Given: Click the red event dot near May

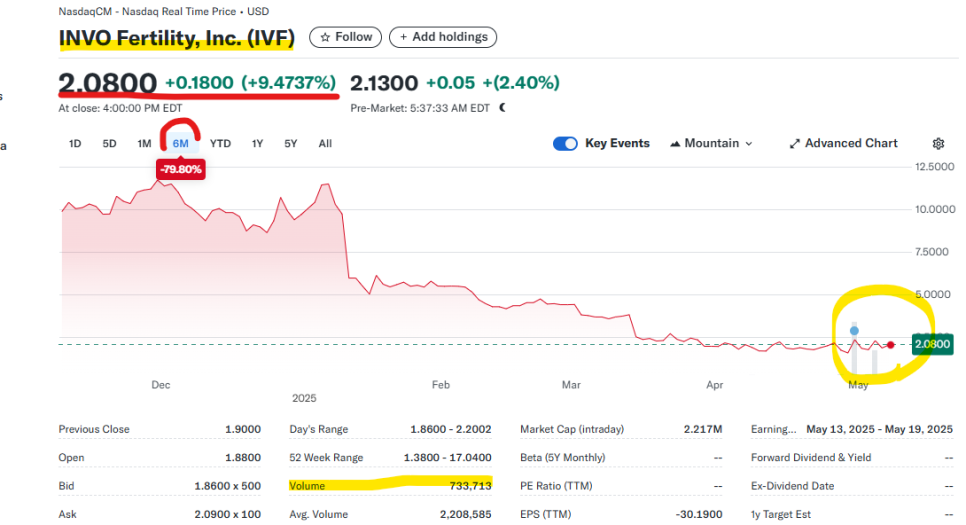Looking at the screenshot, I should coord(890,345).
